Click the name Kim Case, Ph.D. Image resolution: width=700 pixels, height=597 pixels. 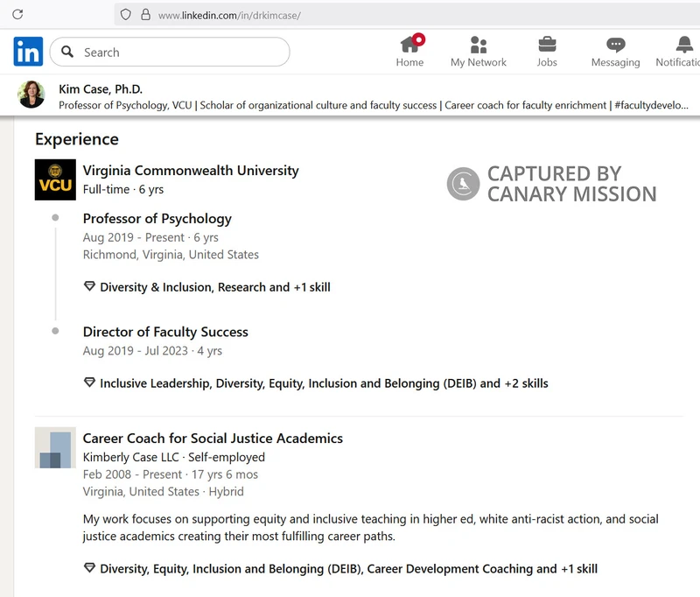click(x=101, y=89)
